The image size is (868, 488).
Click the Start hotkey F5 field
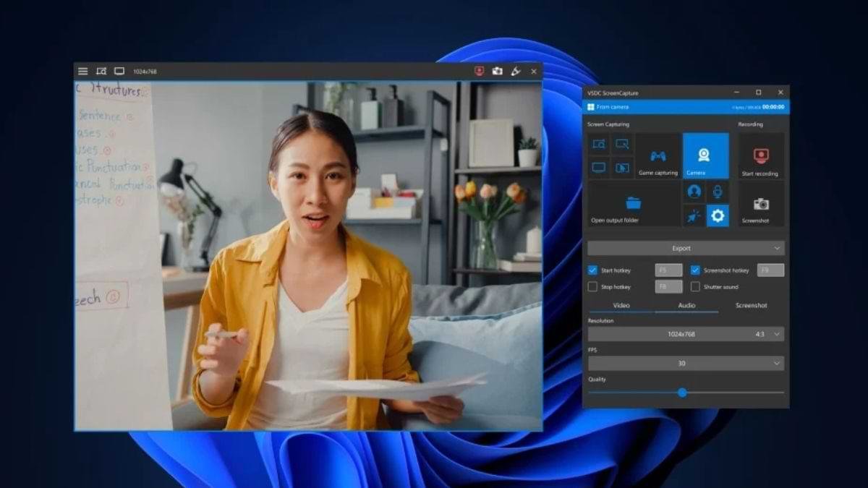click(669, 270)
